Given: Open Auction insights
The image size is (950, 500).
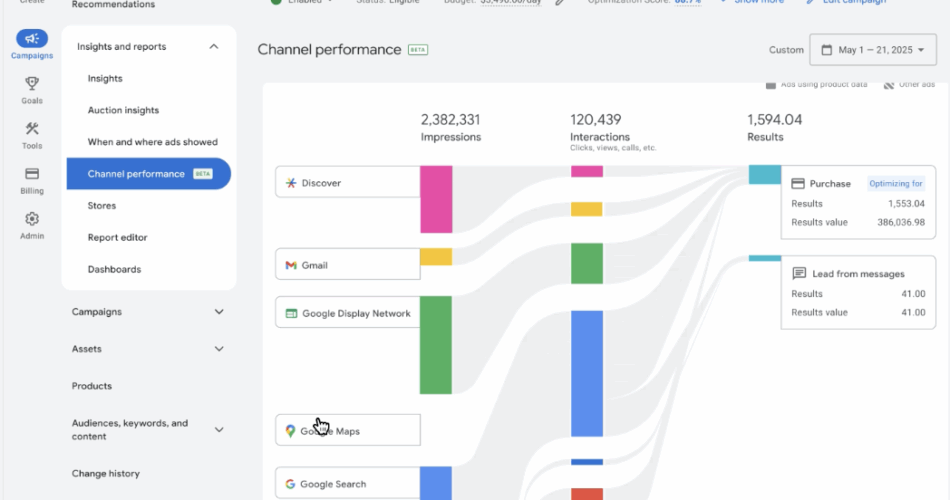Looking at the screenshot, I should (123, 110).
